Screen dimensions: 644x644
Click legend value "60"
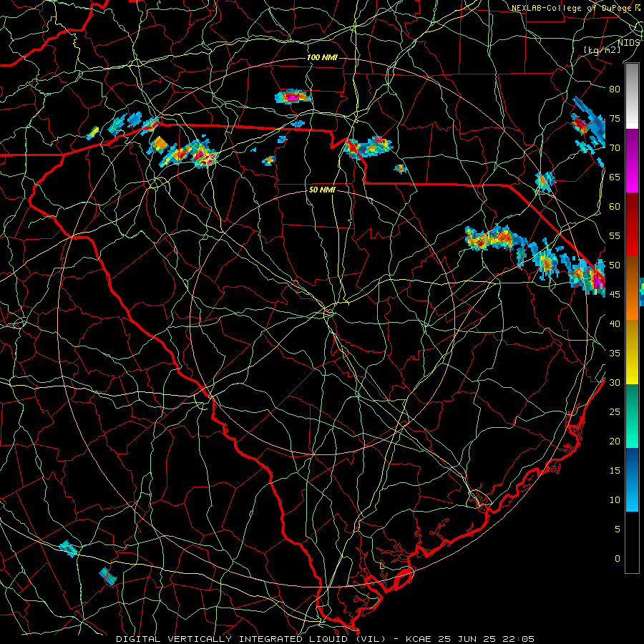click(x=615, y=207)
